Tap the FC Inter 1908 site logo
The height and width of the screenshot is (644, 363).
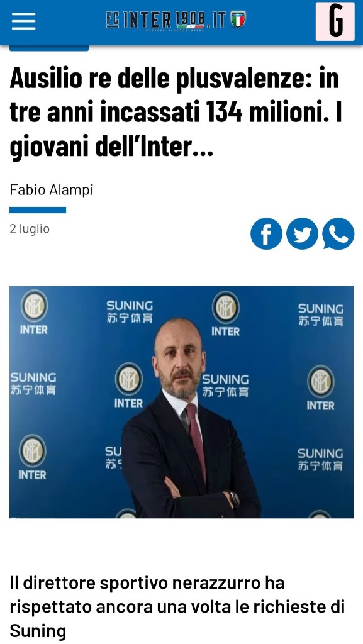click(x=176, y=21)
